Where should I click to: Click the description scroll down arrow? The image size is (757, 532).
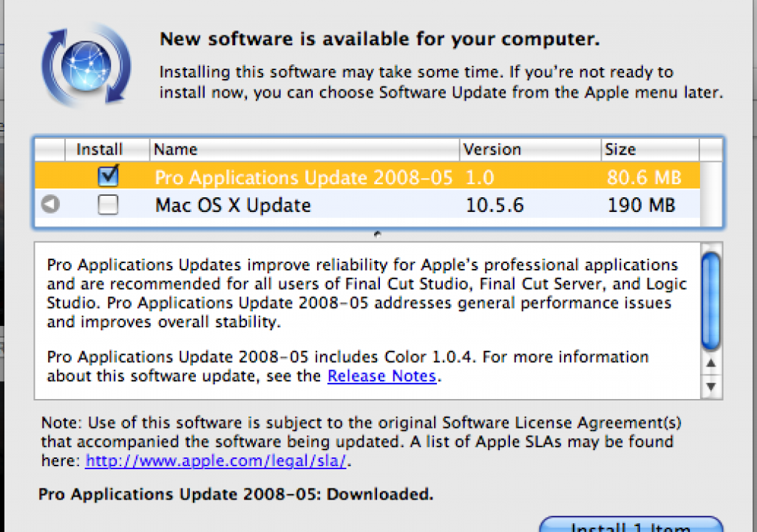711,386
